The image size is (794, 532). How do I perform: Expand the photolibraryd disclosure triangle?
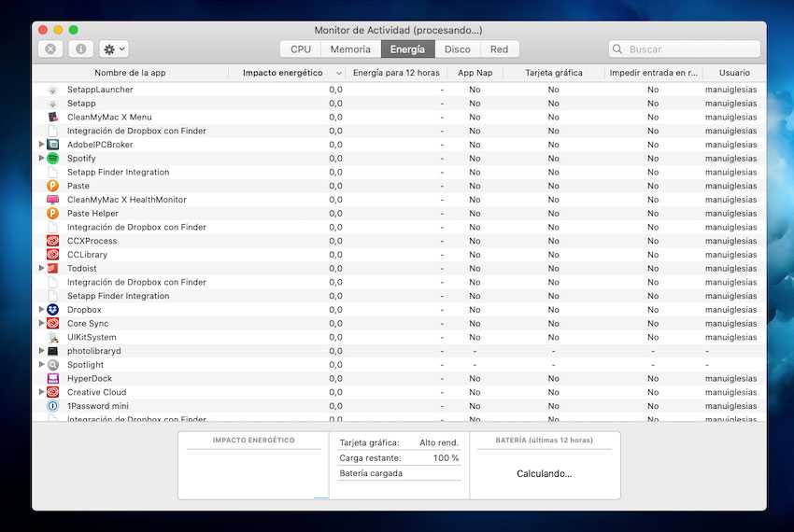(x=41, y=350)
